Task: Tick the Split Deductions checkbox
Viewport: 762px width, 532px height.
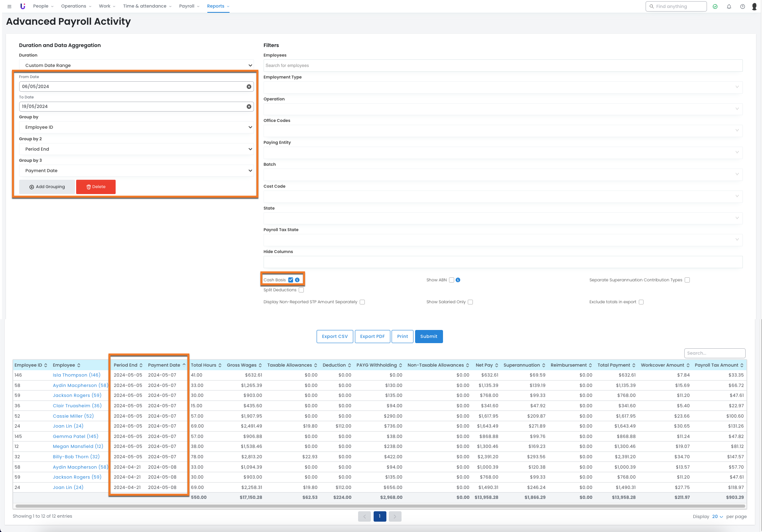Action: [301, 290]
